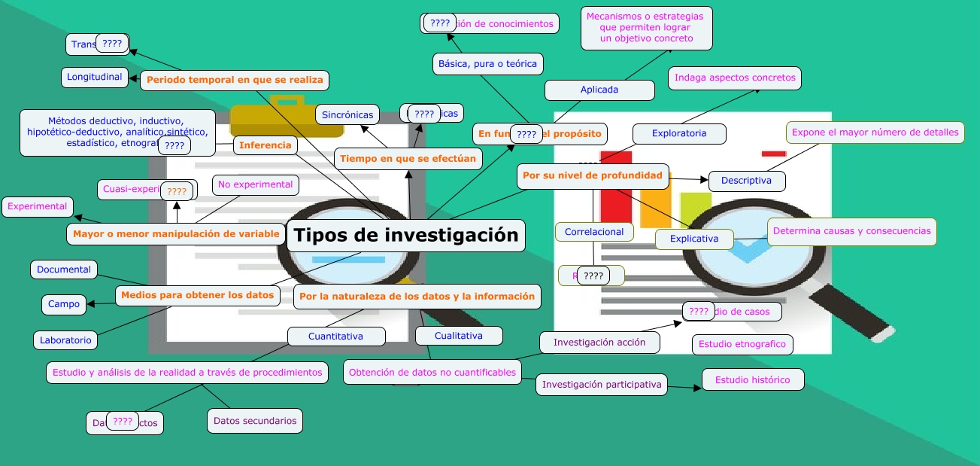Click the 'Exploratoria' concept box
980x466 pixels.
pos(678,134)
